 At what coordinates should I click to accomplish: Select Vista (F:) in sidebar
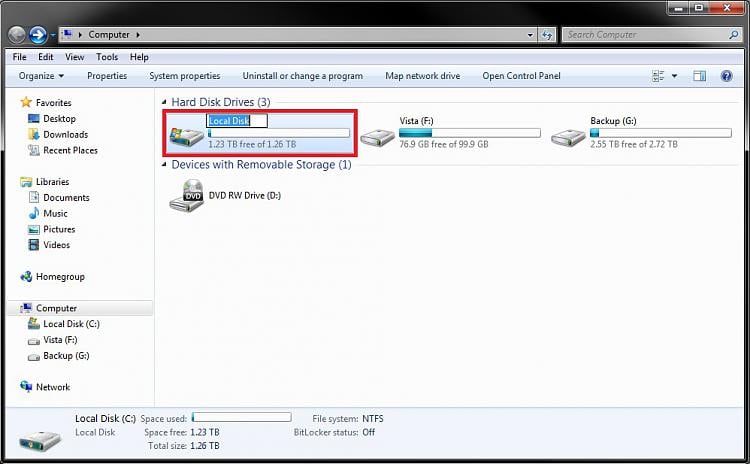[x=60, y=340]
